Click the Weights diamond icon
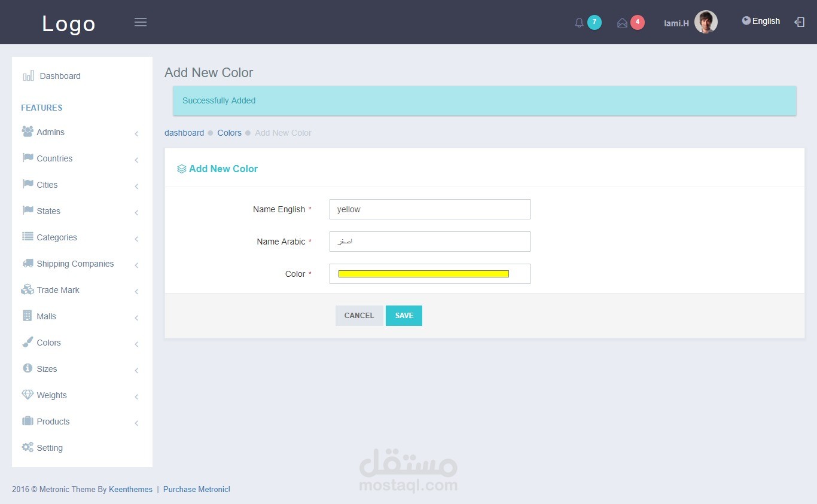This screenshot has height=504, width=817. click(x=28, y=395)
